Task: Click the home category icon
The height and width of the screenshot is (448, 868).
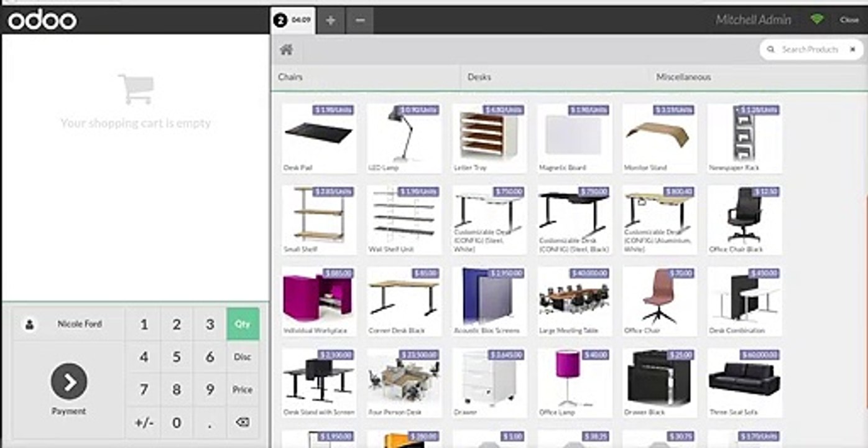Action: [x=286, y=50]
